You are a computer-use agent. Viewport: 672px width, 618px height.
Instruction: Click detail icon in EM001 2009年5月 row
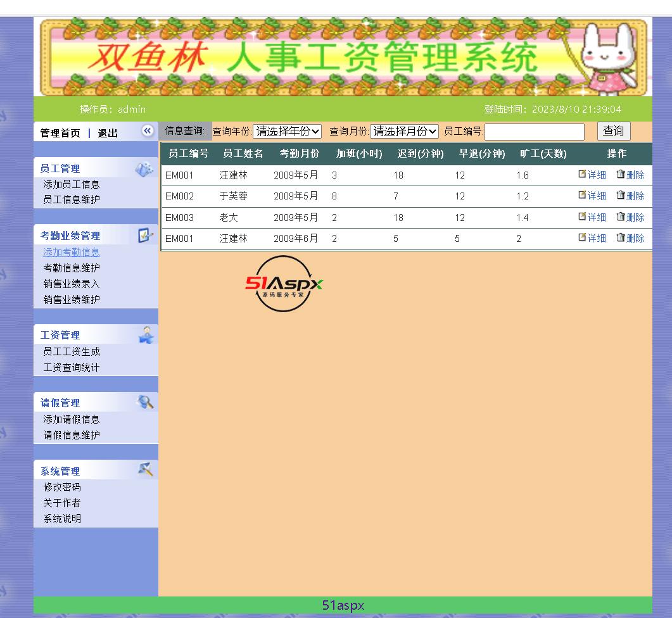(582, 174)
